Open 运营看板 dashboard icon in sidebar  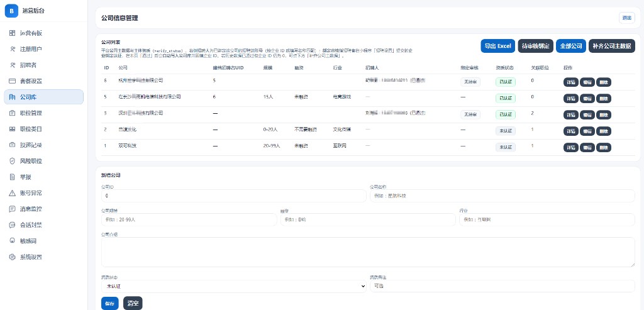(13, 33)
